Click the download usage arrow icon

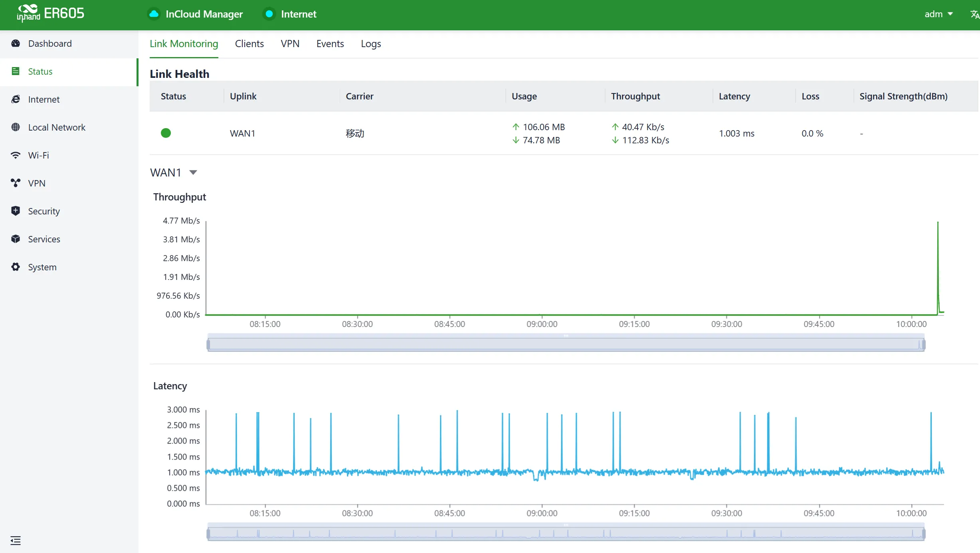516,140
